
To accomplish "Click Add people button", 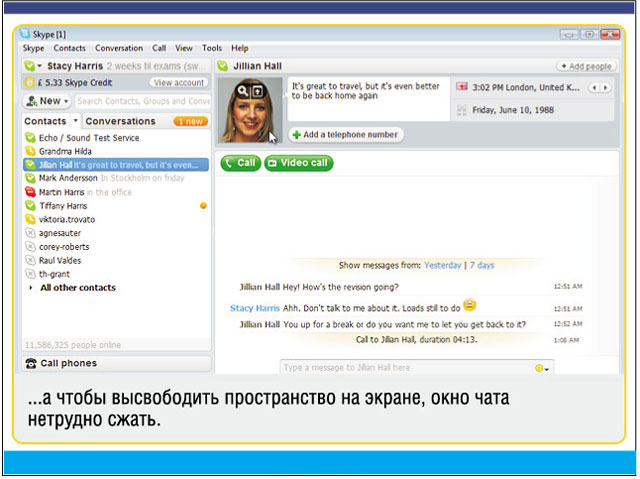I will 587,66.
